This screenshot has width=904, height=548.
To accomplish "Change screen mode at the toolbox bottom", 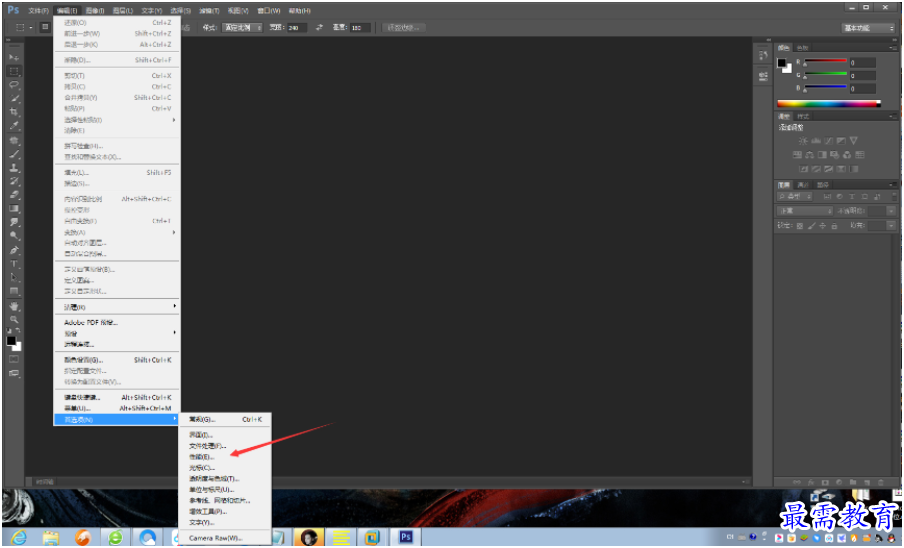I will [14, 373].
